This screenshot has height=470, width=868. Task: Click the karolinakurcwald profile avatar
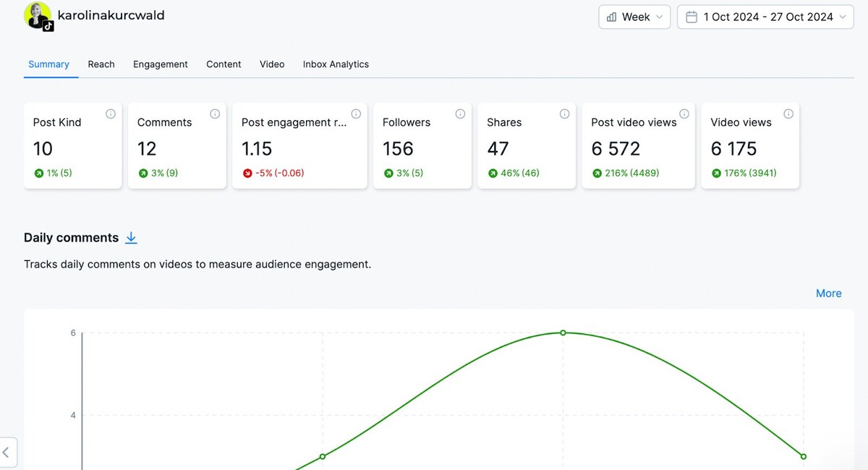point(38,16)
